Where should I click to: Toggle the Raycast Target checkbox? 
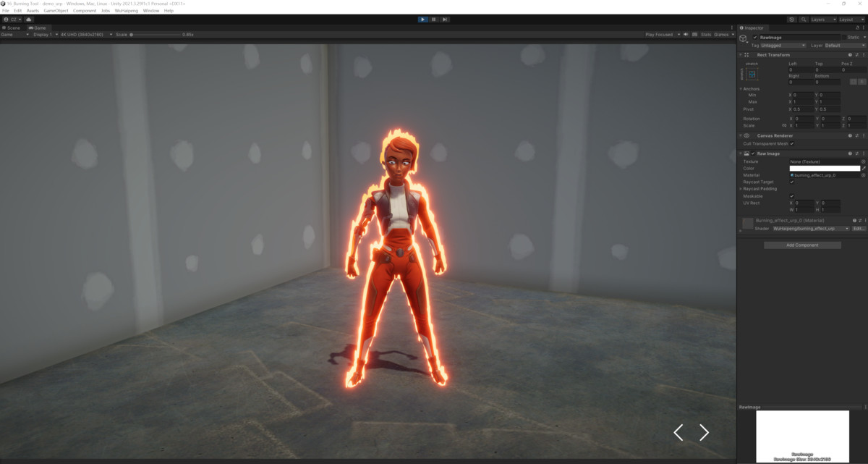point(792,182)
